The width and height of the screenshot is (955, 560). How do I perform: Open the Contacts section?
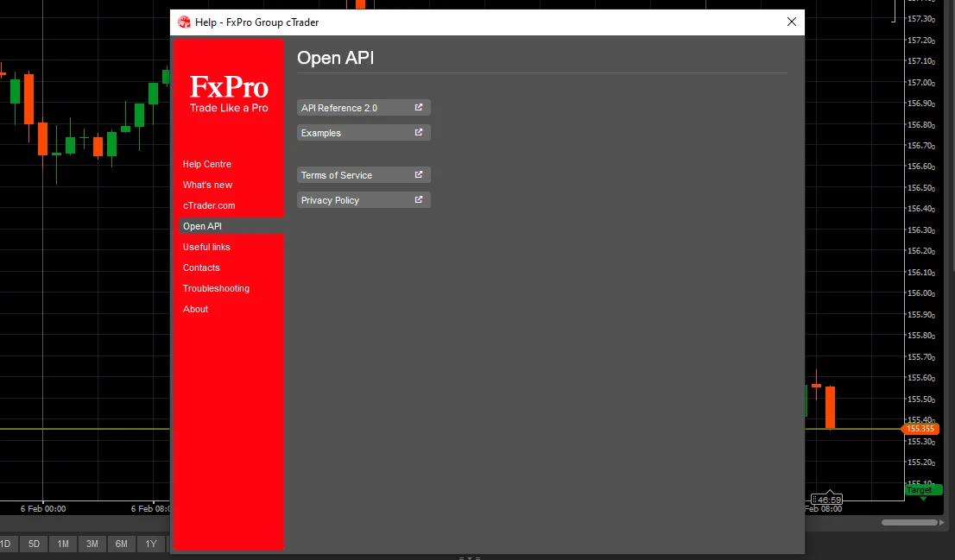tap(201, 267)
